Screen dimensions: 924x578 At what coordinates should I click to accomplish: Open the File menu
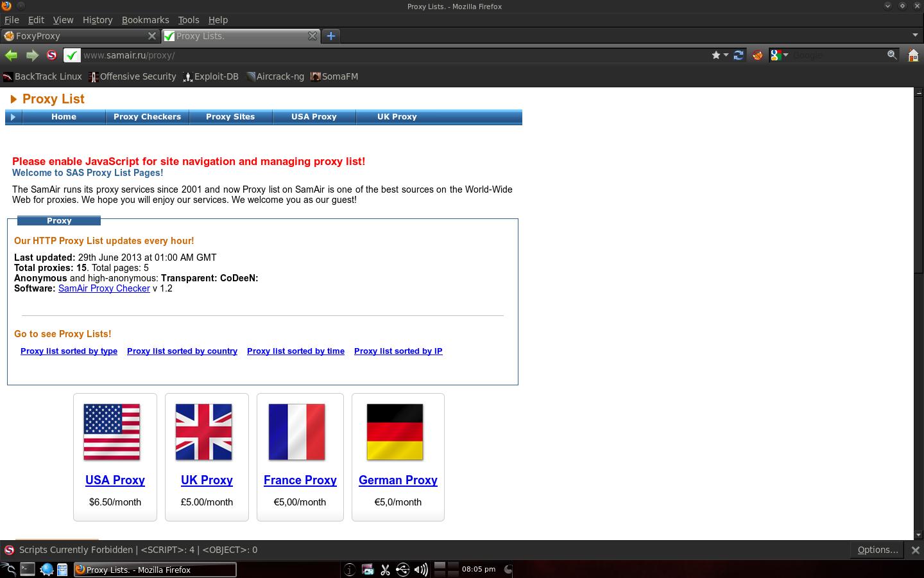point(12,20)
